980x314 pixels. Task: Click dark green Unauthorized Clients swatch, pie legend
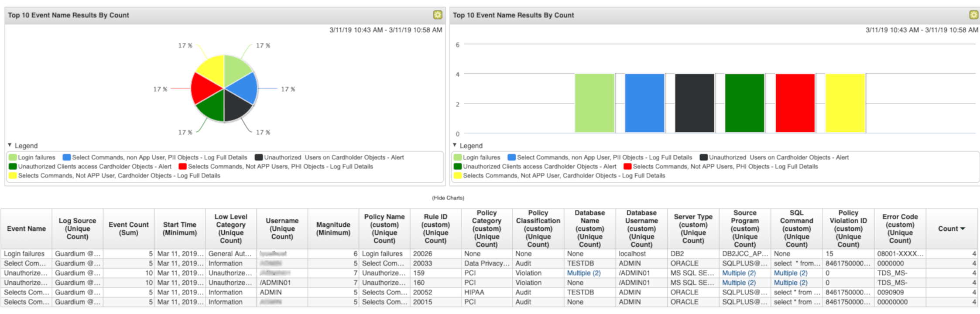click(13, 167)
